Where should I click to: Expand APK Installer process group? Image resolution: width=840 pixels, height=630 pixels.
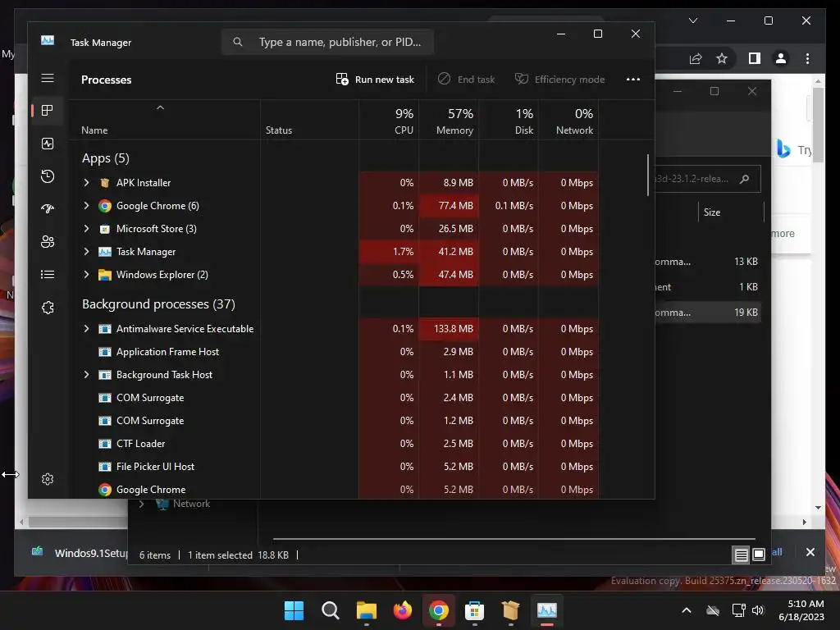(86, 183)
